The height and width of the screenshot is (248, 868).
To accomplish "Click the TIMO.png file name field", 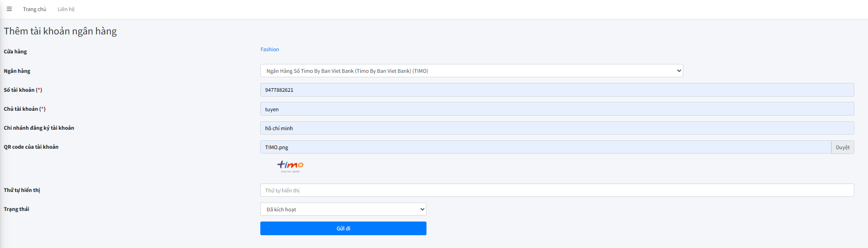I will (x=545, y=147).
